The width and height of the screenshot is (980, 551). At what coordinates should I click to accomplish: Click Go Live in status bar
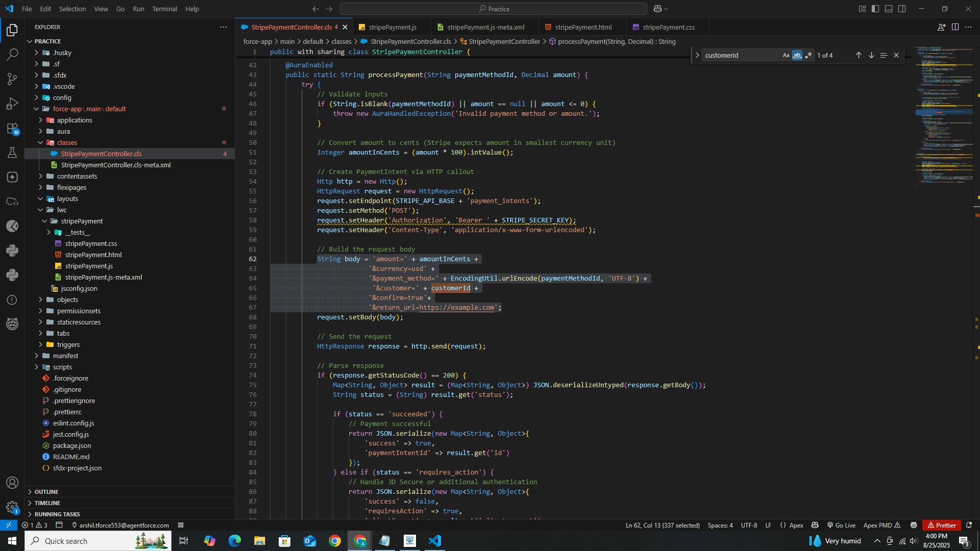click(841, 525)
